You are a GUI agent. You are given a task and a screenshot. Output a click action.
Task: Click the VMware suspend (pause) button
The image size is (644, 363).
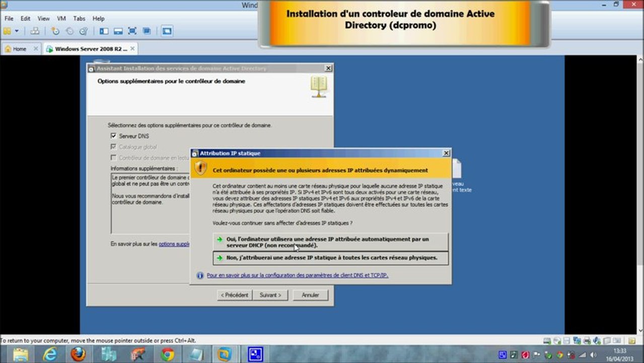pos(7,31)
